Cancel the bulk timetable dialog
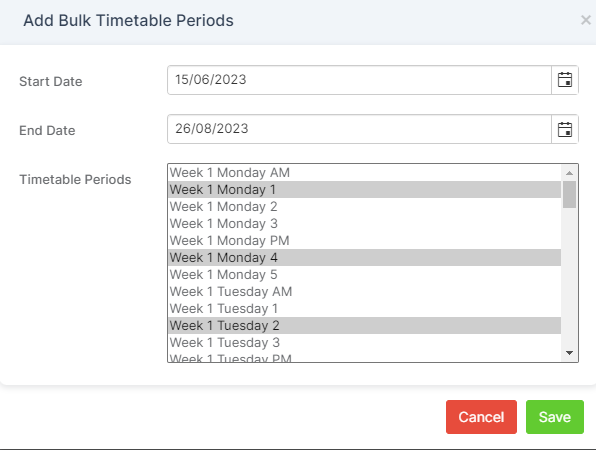The height and width of the screenshot is (450, 596). [481, 417]
